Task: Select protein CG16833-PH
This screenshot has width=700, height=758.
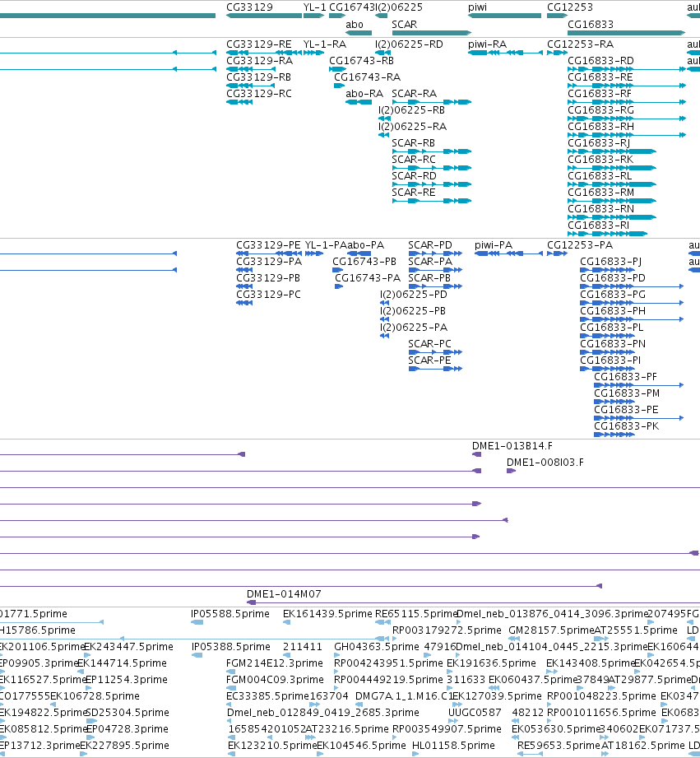Action: (613, 311)
